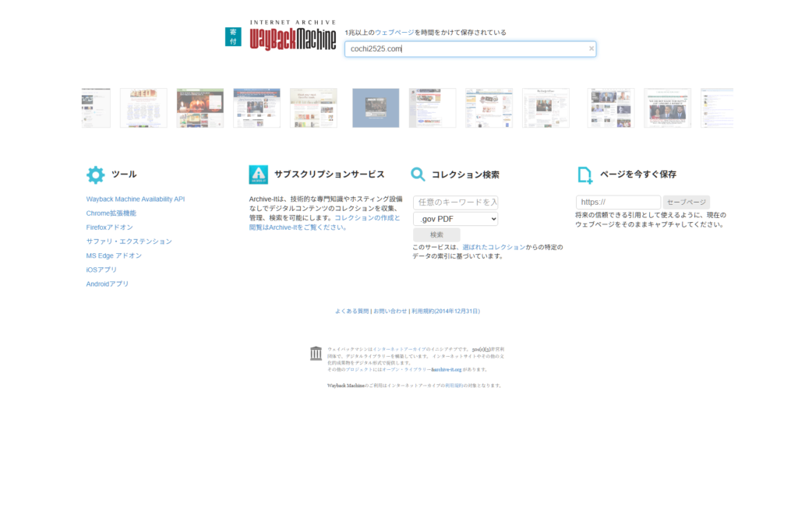Open the コレクションの作成と閲覧 Archive-It link
Viewport: 798px width, 532px height.
tap(325, 223)
